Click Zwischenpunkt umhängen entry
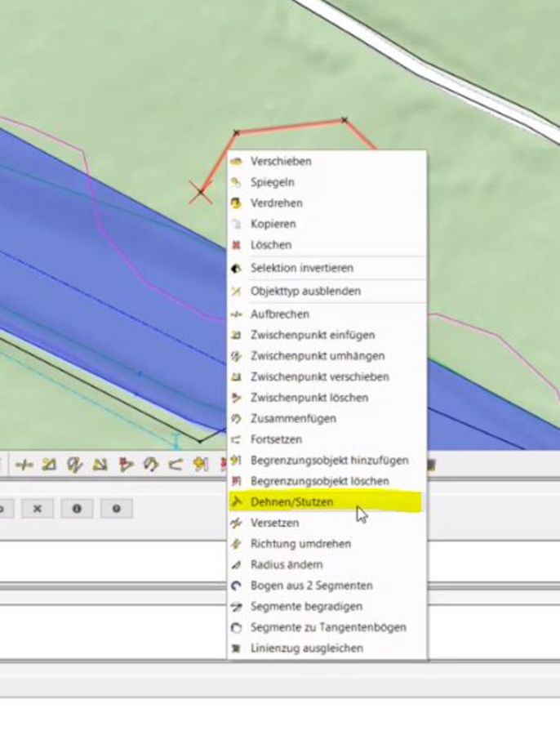Image resolution: width=560 pixels, height=735 pixels. point(327,356)
